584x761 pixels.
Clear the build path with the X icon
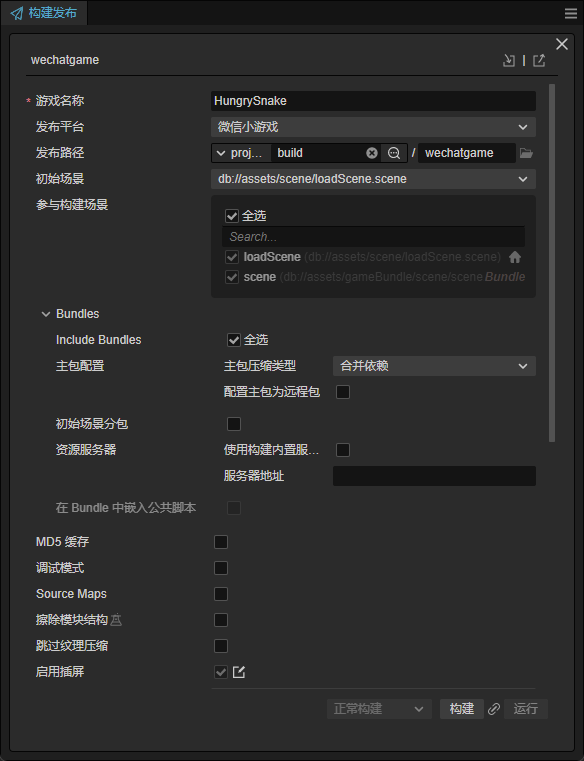click(372, 153)
